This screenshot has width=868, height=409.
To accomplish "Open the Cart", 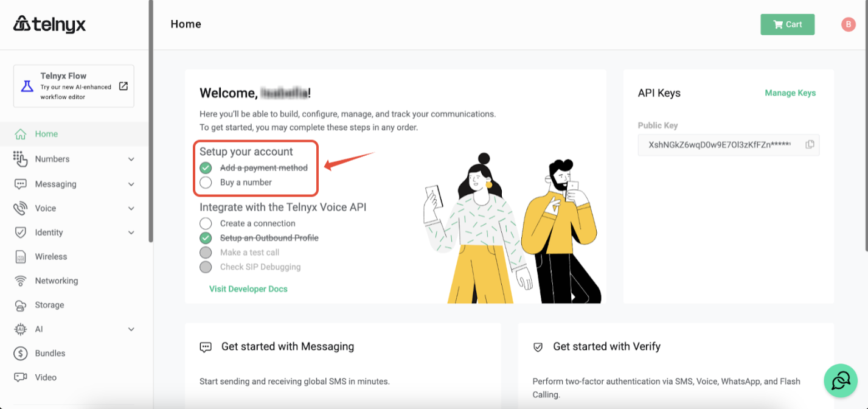I will click(787, 24).
